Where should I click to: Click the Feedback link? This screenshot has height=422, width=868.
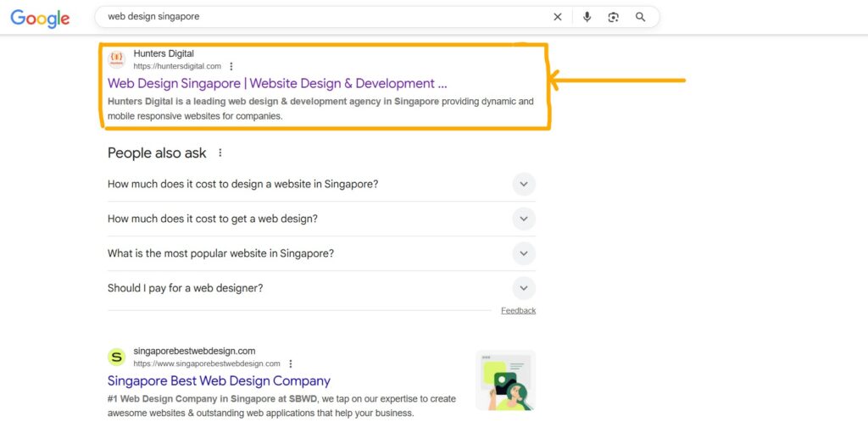click(x=518, y=311)
